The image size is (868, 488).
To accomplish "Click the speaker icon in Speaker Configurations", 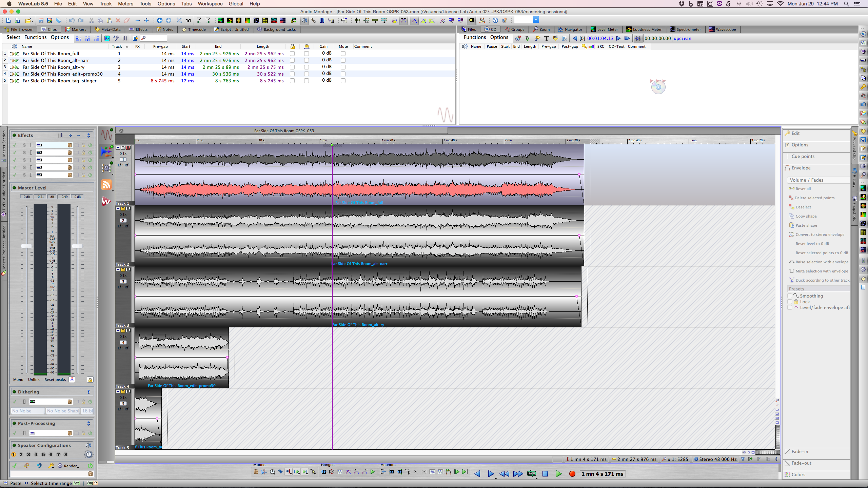I will tap(88, 445).
